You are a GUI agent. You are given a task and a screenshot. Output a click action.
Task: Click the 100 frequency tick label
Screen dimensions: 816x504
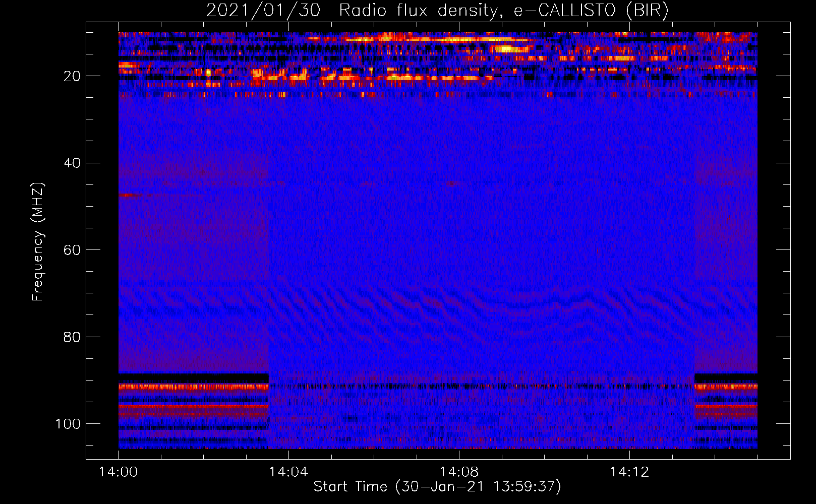point(68,424)
